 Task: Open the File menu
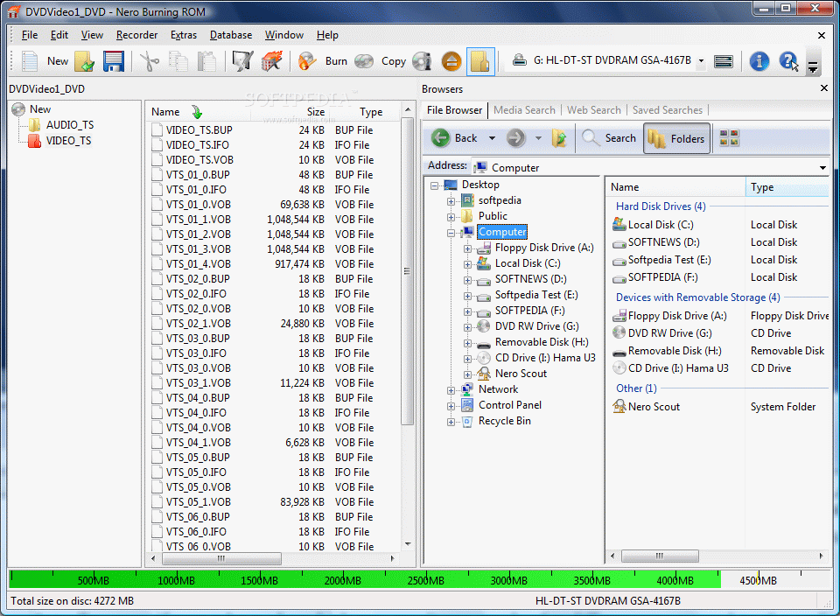point(30,35)
